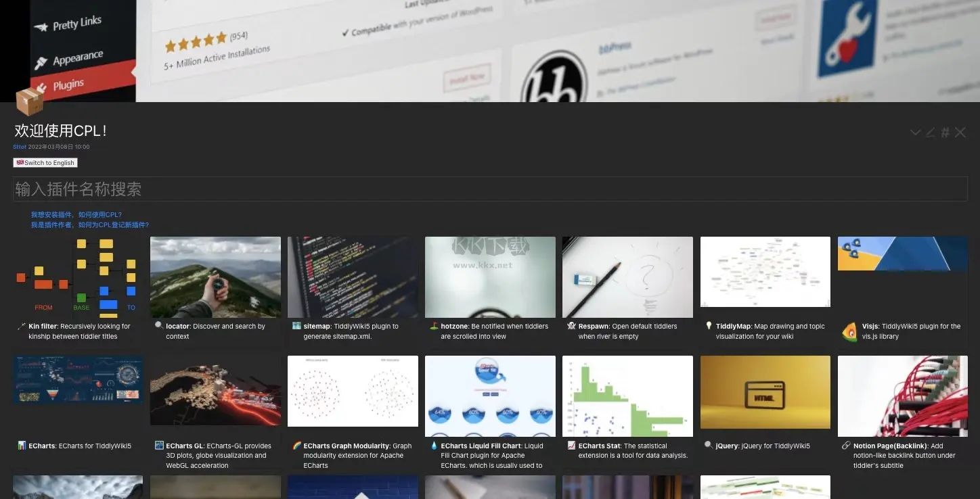Open the ECharts Liquid Fill Chart thumbnail

(x=490, y=396)
